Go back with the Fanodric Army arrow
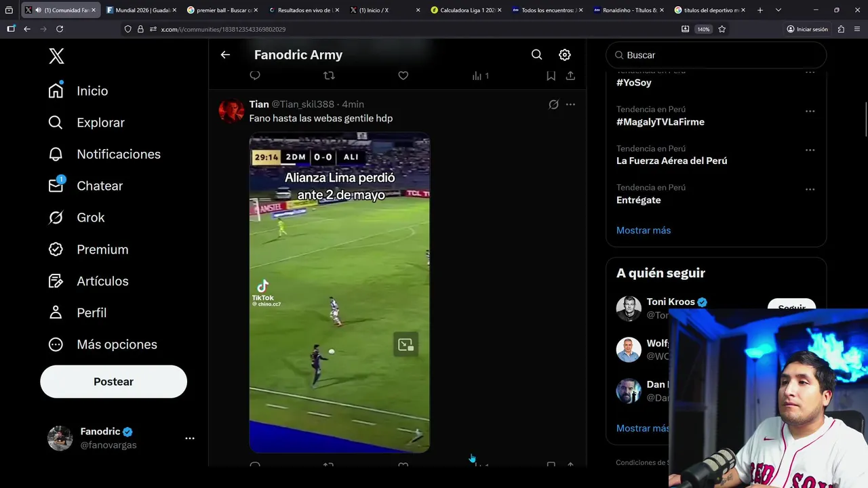Image resolution: width=868 pixels, height=488 pixels. (x=225, y=55)
